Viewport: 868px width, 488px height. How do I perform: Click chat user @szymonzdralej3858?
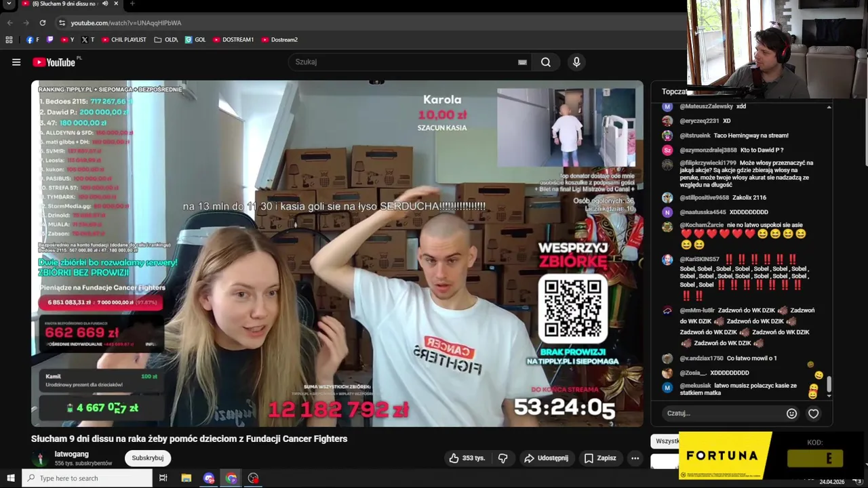(708, 150)
